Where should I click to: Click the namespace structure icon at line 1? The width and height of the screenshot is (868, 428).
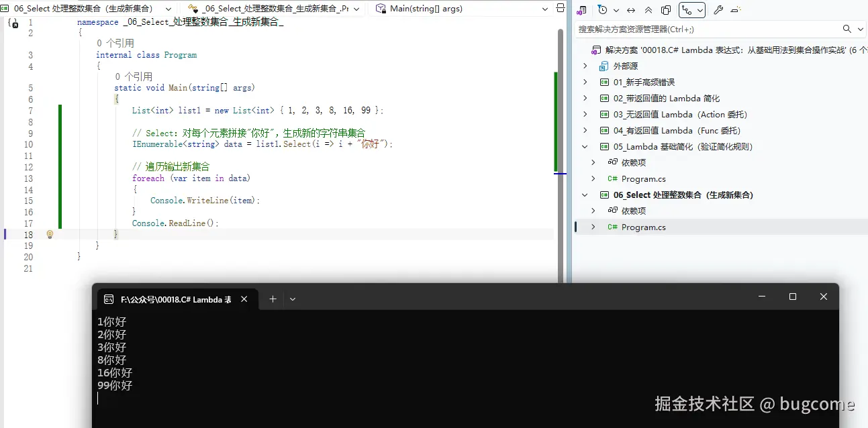coord(12,23)
